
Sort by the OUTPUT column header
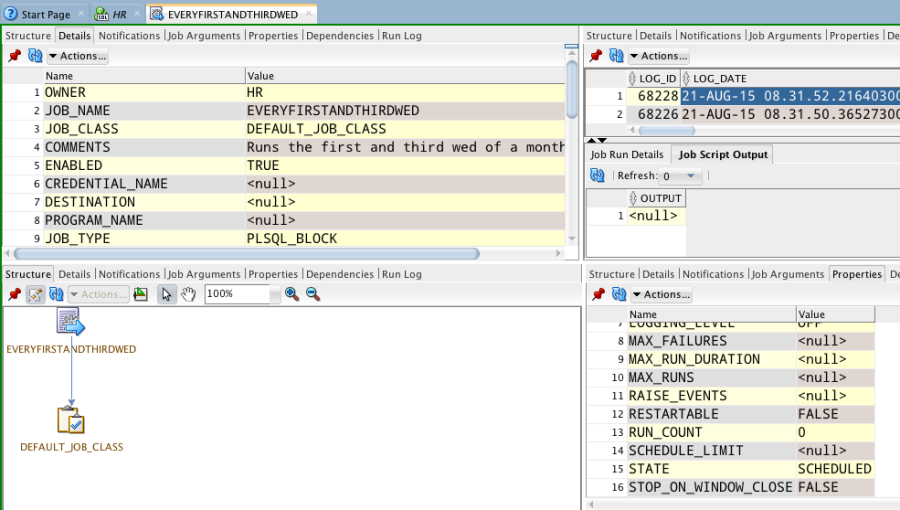point(657,198)
